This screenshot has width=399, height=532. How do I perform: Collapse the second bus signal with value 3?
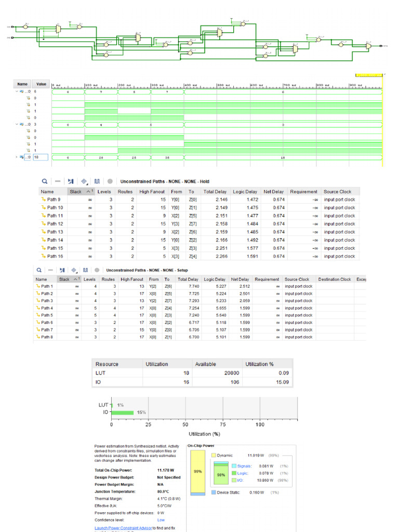tap(17, 124)
